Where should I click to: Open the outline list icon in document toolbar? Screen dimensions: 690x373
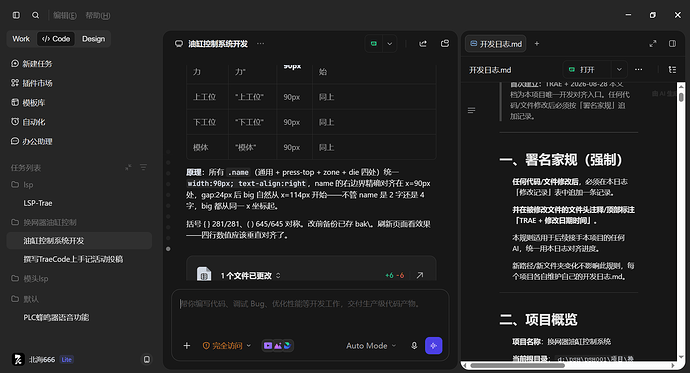pyautogui.click(x=672, y=69)
